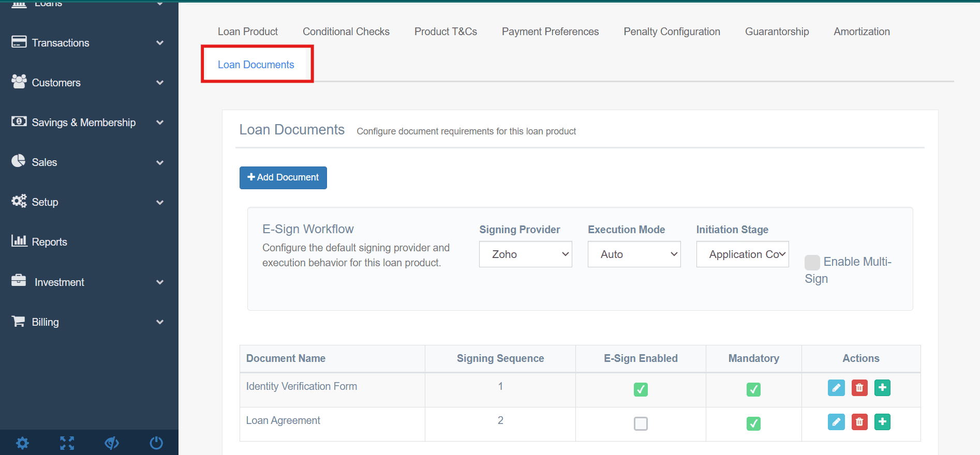The image size is (980, 455).
Task: Click the Customers sidebar label
Action: pos(56,83)
